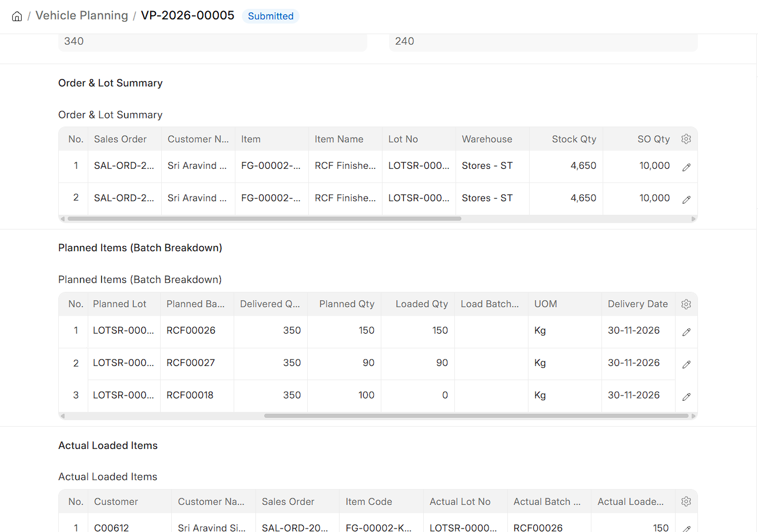The height and width of the screenshot is (532, 758).
Task: Open Order & Lot Summary table settings gear
Action: tap(686, 139)
